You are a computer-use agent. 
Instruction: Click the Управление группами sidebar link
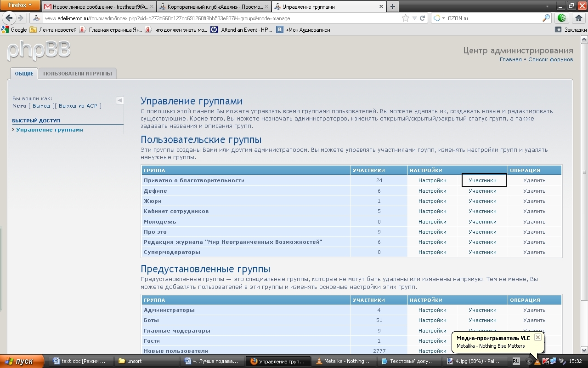[x=50, y=130]
